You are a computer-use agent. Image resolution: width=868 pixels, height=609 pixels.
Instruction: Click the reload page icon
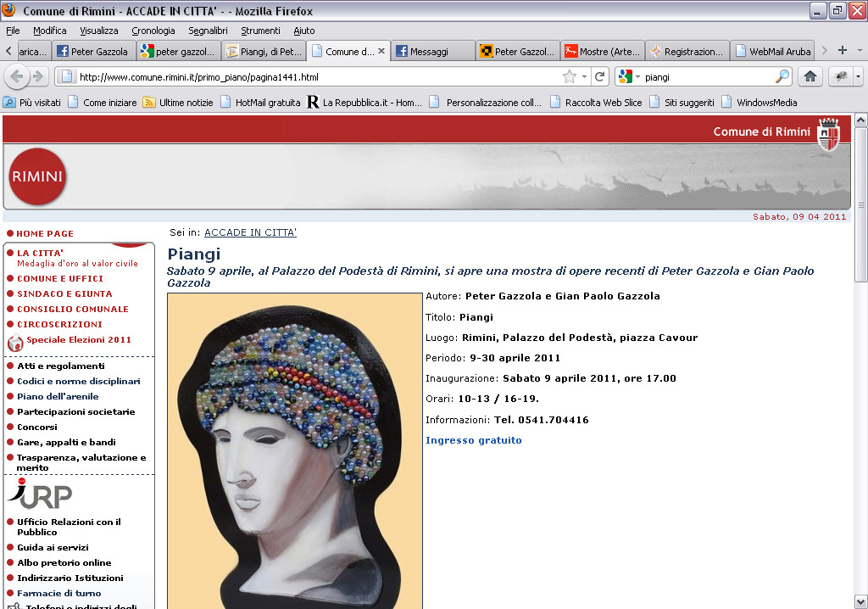(x=599, y=76)
